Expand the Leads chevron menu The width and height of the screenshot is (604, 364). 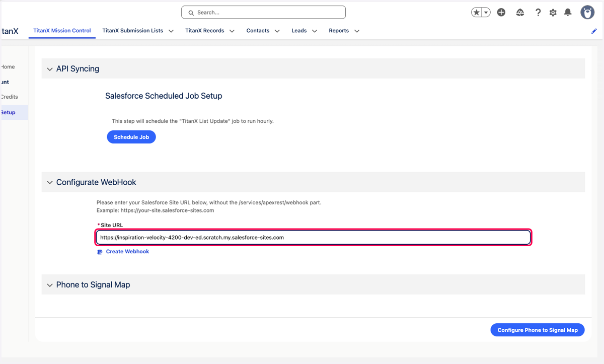point(315,31)
